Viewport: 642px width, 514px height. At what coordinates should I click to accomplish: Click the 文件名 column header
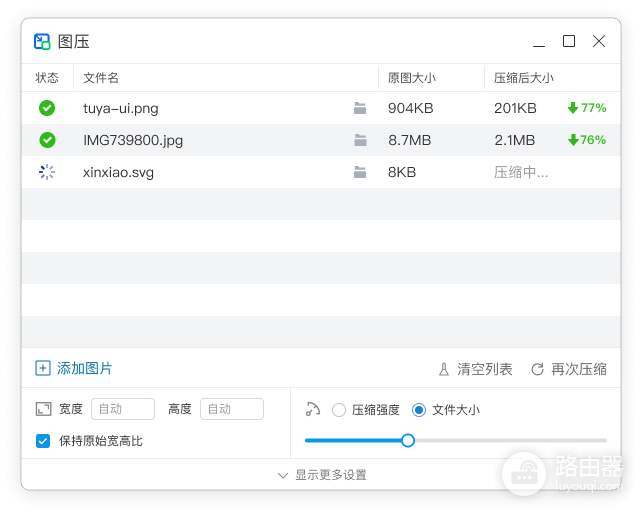tap(101, 77)
